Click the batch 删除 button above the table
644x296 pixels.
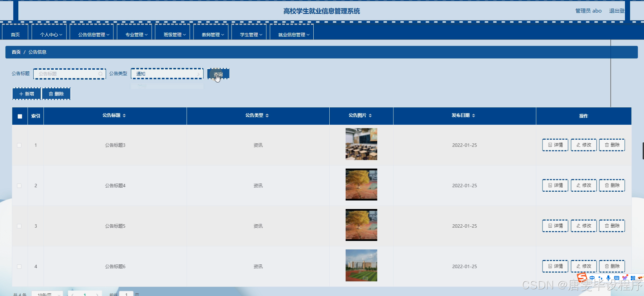[x=56, y=94]
